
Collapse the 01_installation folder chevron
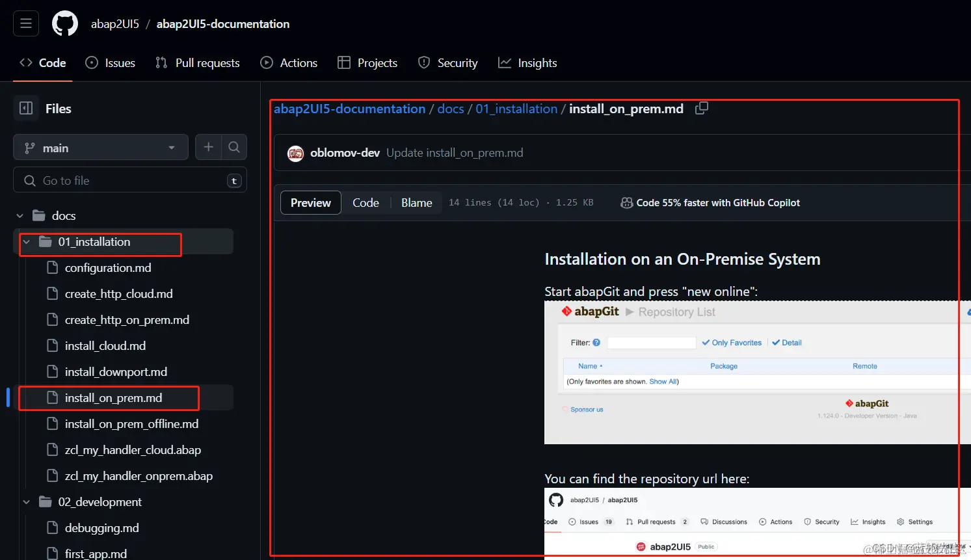(x=26, y=241)
